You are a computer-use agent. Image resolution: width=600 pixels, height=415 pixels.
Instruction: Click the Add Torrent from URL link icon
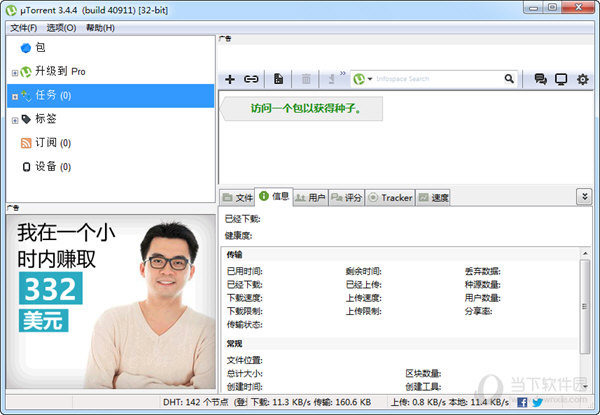tap(251, 79)
